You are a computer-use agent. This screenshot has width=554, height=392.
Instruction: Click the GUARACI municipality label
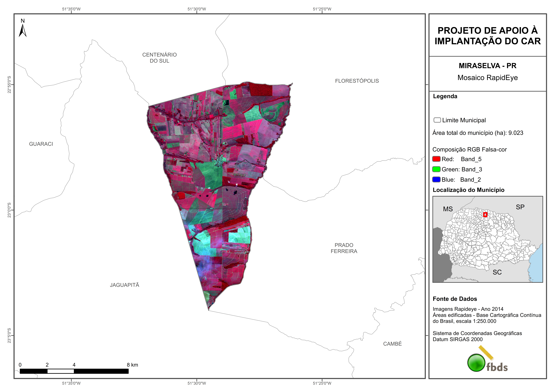41,144
